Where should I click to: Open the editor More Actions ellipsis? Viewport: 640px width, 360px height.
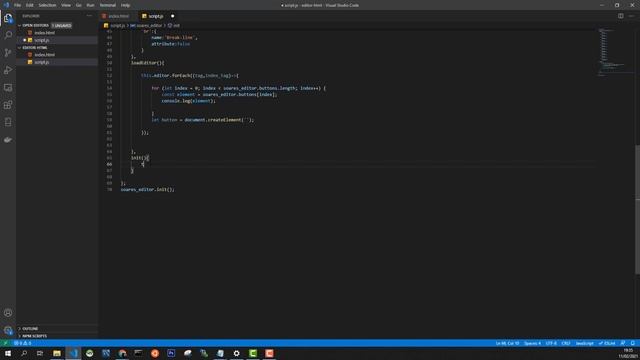point(631,16)
